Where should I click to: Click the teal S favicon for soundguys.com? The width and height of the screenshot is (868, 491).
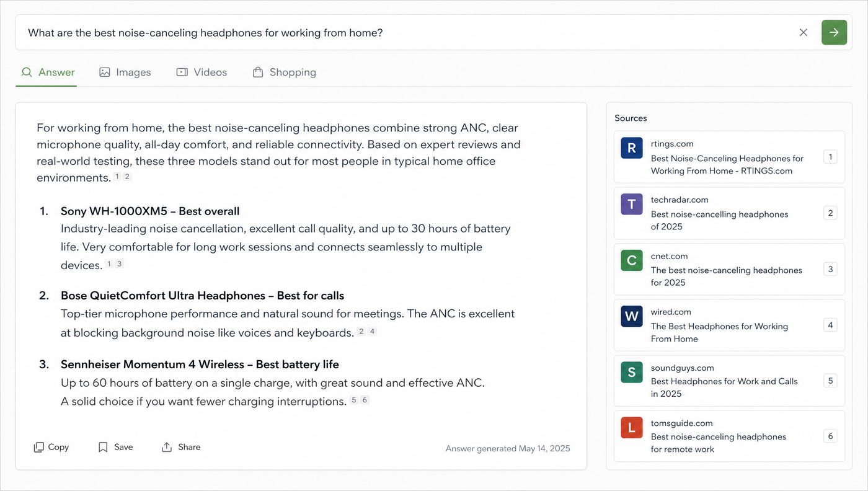click(632, 372)
